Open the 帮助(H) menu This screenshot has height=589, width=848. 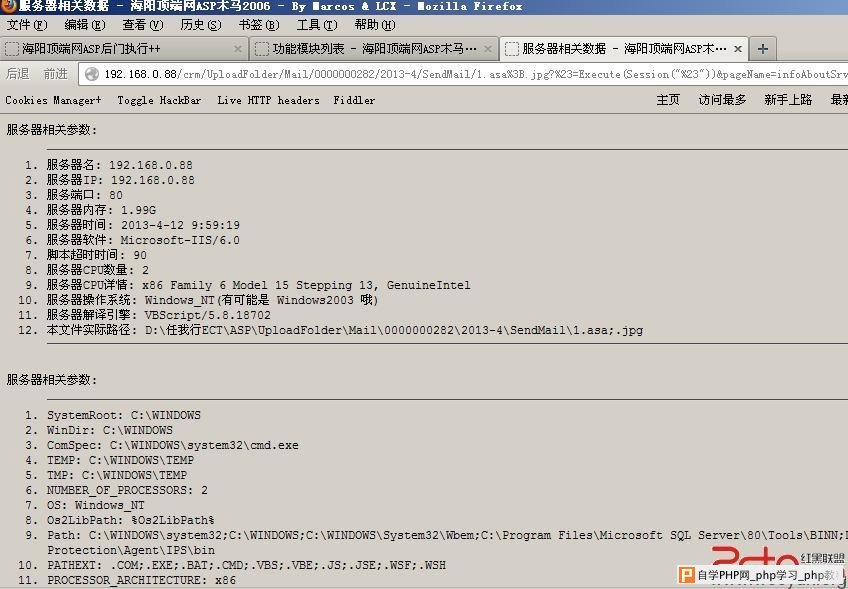375,25
